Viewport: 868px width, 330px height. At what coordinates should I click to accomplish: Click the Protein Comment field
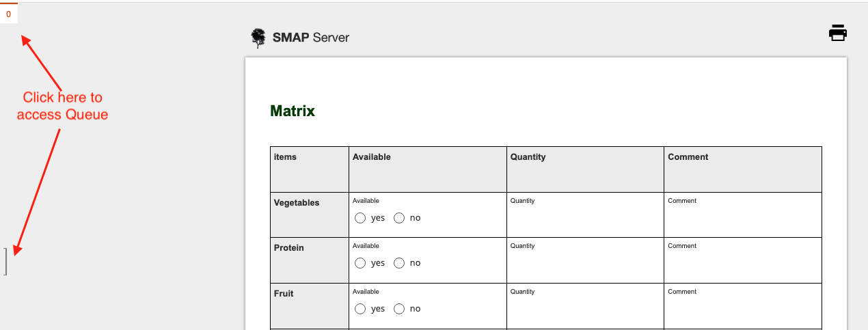click(742, 264)
